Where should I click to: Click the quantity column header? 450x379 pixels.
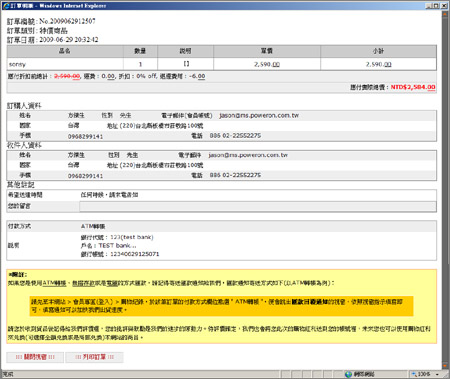[x=140, y=51]
